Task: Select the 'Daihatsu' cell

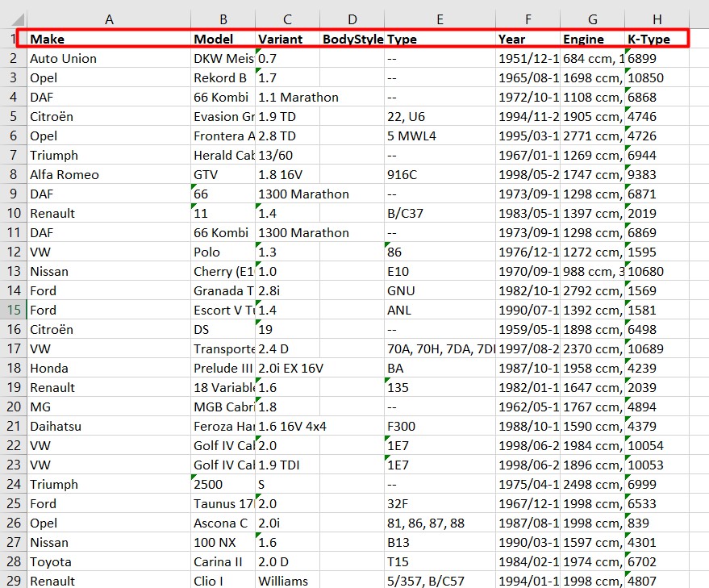Action: (109, 426)
